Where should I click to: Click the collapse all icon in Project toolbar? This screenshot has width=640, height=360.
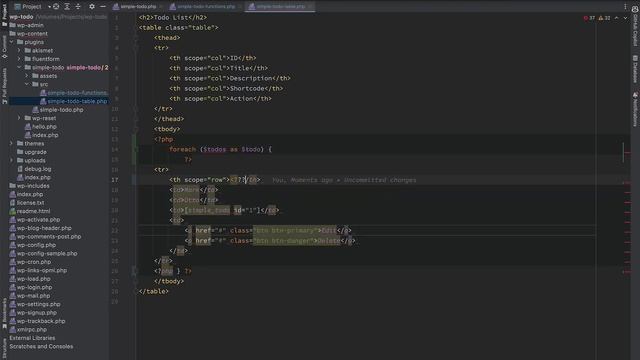(x=78, y=7)
